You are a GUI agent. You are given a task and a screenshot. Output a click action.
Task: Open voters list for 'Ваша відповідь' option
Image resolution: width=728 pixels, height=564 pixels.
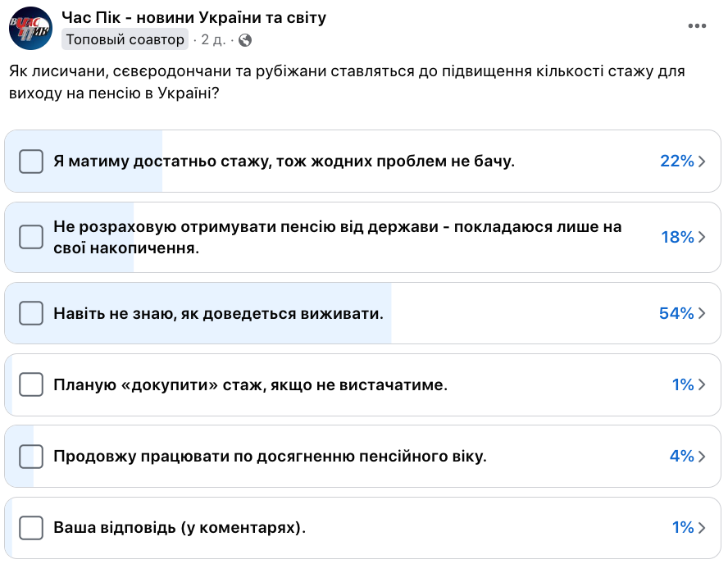tap(702, 527)
